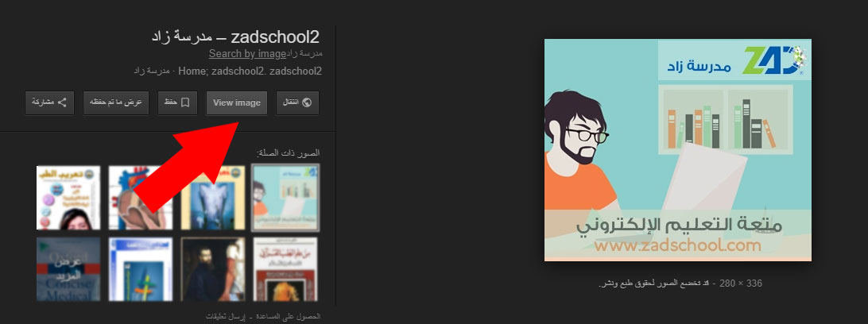Open the red Arabic book cover thumbnail
Image resolution: width=868 pixels, height=324 pixels.
285,269
